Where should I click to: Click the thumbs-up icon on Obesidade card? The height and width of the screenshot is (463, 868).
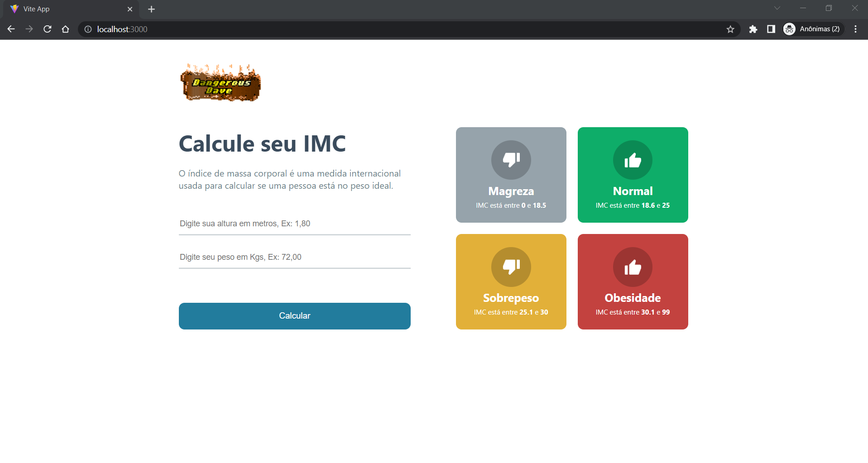click(x=633, y=267)
